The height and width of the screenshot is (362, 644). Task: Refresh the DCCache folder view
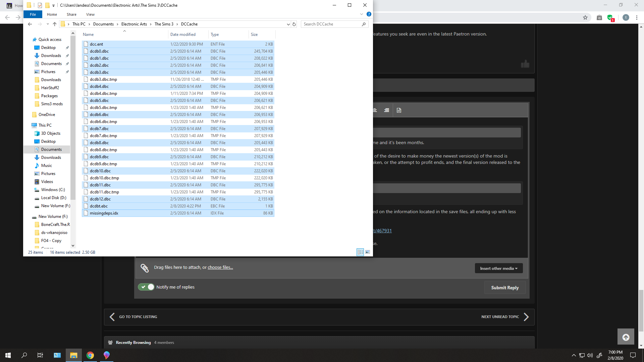[294, 24]
